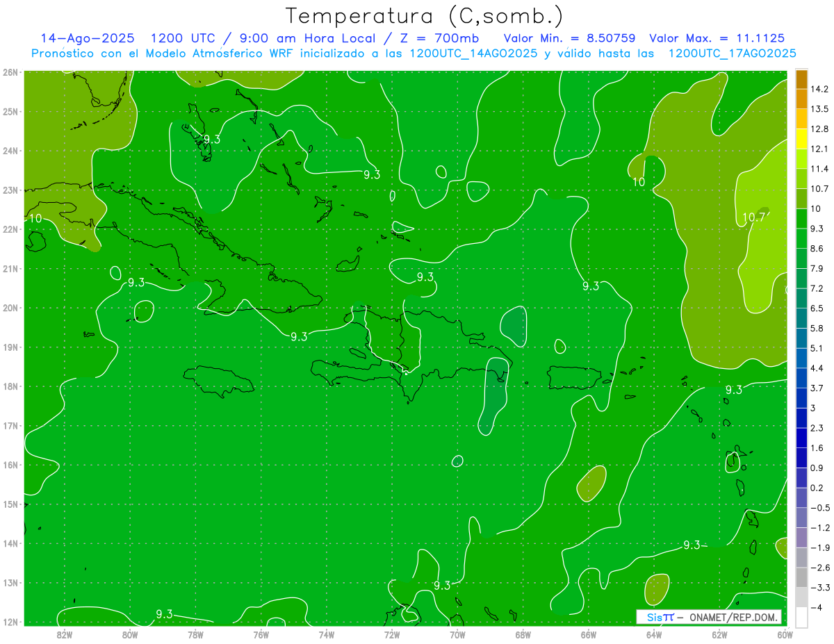Click the Sisπ ONAMET/REP.DOM. logo box
834x644 pixels.
click(x=709, y=617)
